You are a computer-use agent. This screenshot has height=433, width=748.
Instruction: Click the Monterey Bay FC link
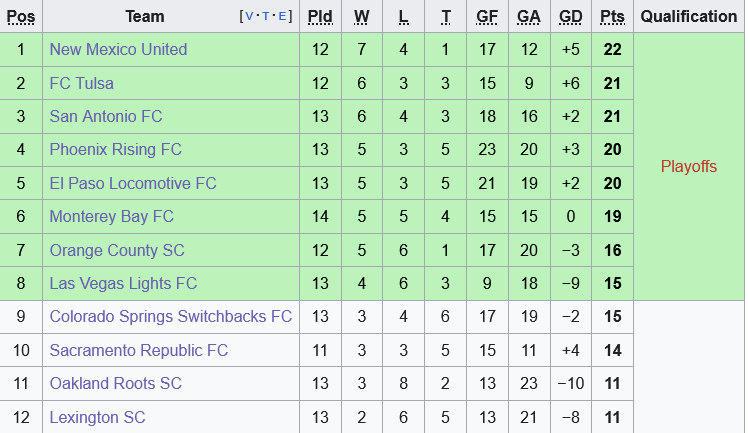click(x=112, y=217)
